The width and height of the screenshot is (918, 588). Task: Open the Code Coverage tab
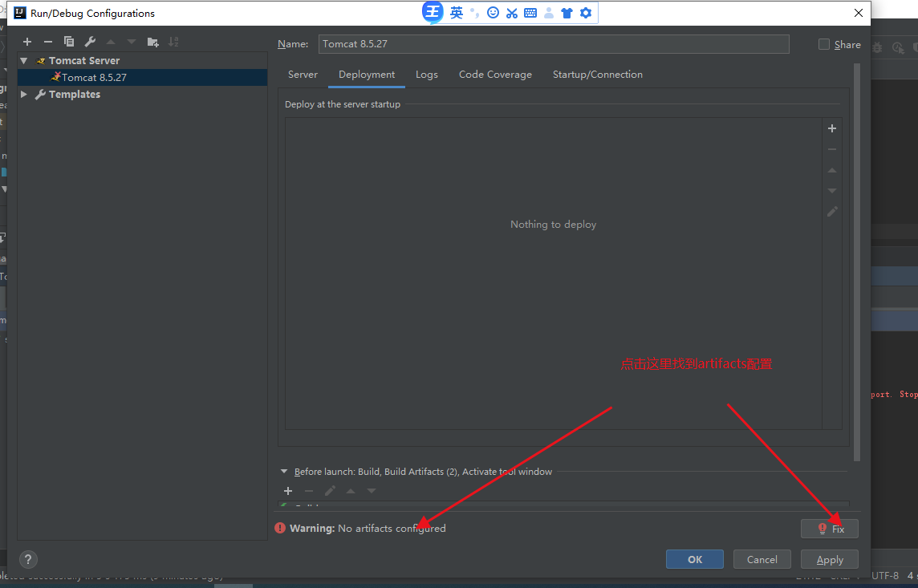[x=495, y=75]
